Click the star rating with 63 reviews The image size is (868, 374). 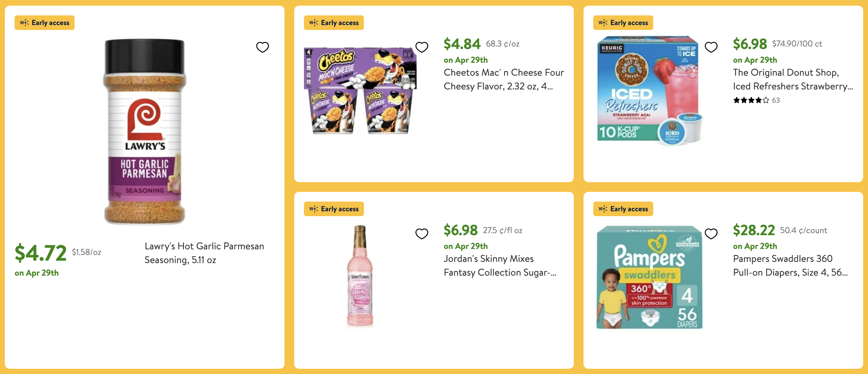(x=756, y=100)
